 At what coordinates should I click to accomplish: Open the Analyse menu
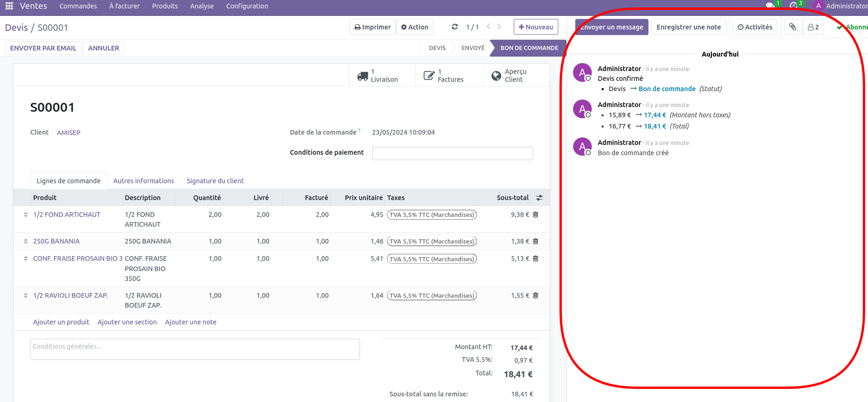pos(202,6)
